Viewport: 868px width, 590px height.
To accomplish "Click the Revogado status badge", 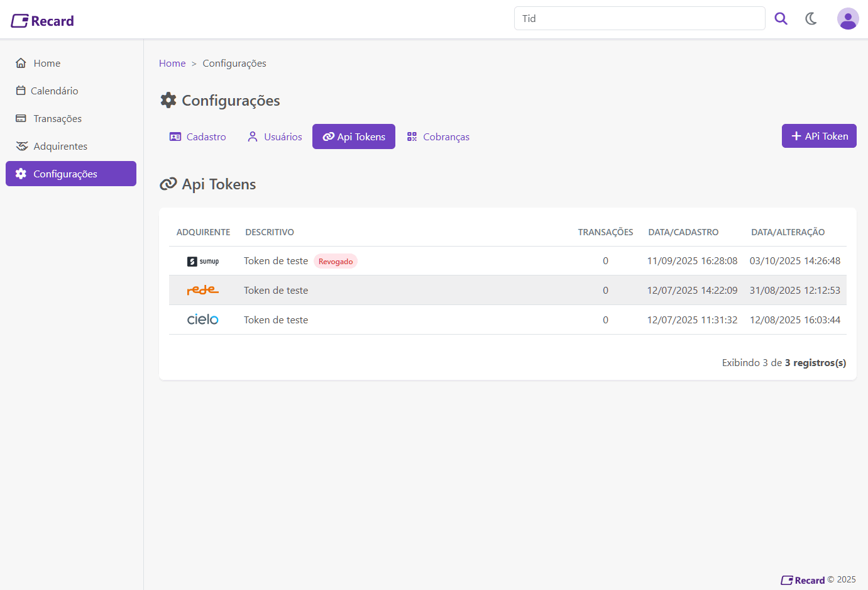I will point(336,262).
